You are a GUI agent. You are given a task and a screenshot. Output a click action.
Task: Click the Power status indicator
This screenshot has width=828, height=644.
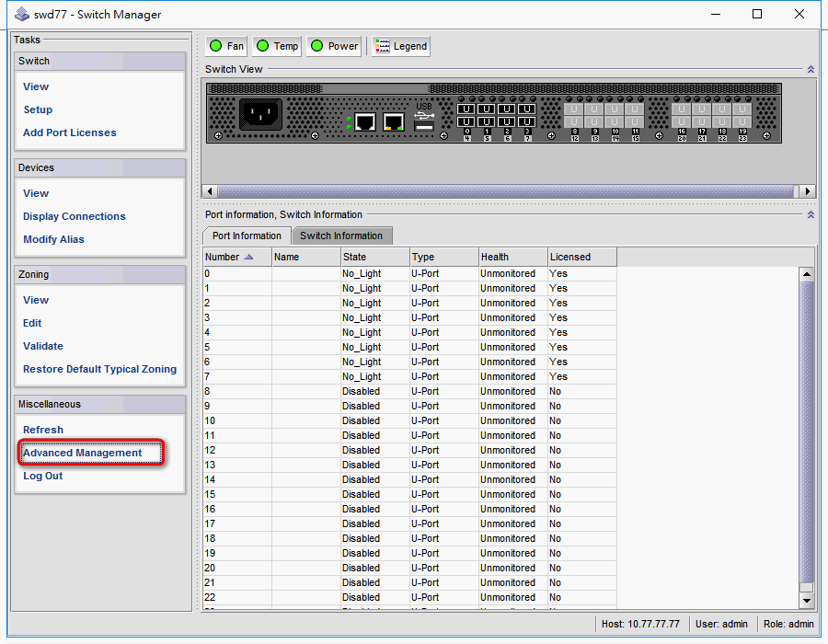point(334,46)
